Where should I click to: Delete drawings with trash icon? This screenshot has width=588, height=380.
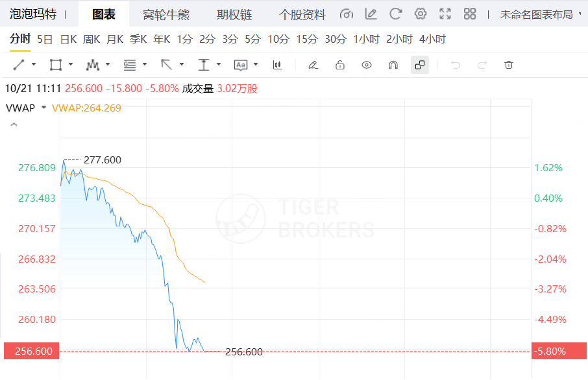pyautogui.click(x=509, y=65)
